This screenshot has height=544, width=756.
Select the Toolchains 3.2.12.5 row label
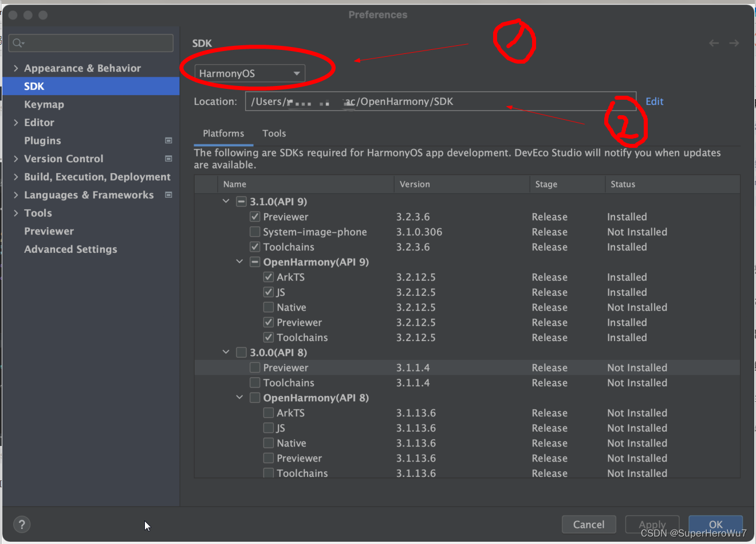302,338
